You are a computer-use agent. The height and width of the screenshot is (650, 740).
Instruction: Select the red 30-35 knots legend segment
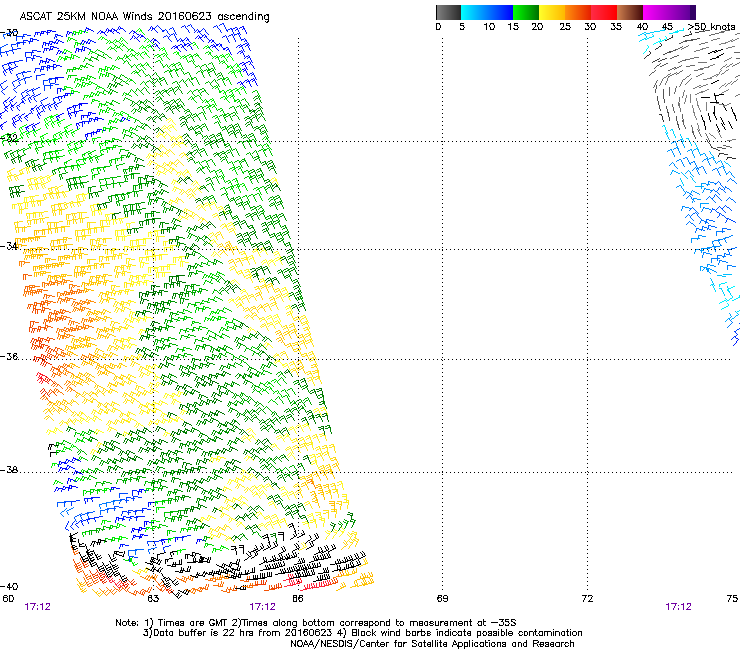(x=604, y=12)
